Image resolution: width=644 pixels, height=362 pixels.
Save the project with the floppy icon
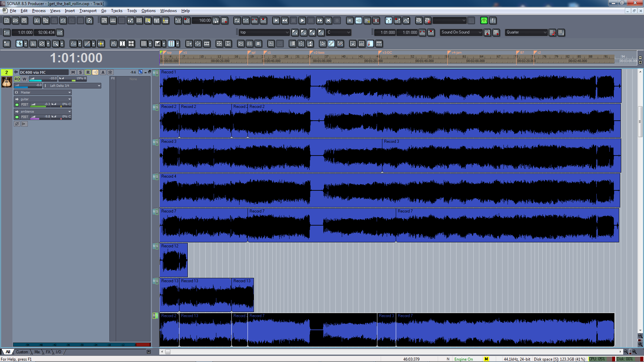[x=24, y=21]
